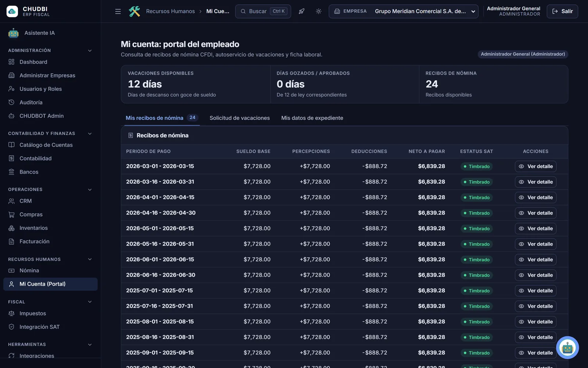
Task: Go to CRM module
Action: pyautogui.click(x=50, y=201)
